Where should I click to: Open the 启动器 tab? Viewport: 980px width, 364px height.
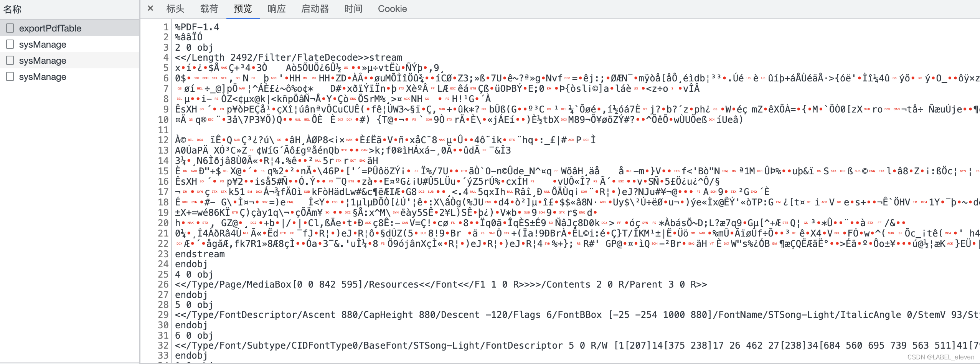[315, 9]
